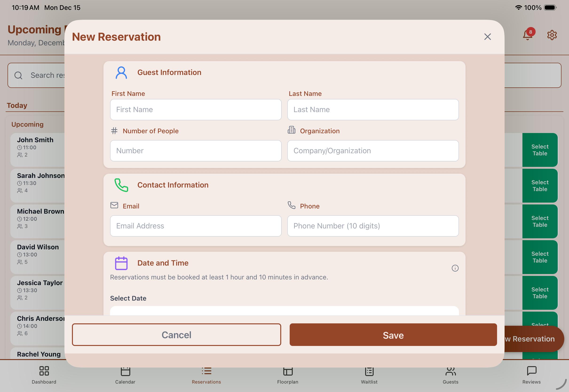
Task: Click the Company/Organization input field
Action: click(x=373, y=151)
